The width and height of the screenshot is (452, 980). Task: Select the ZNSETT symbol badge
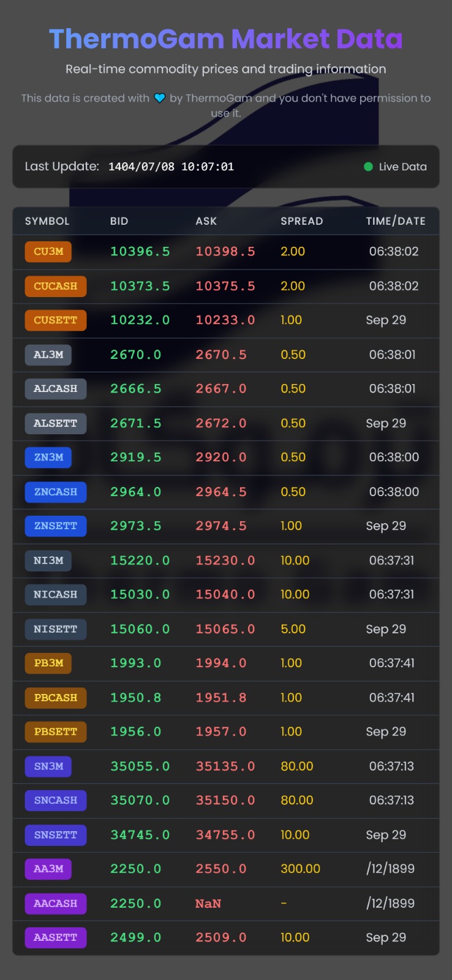tap(56, 526)
